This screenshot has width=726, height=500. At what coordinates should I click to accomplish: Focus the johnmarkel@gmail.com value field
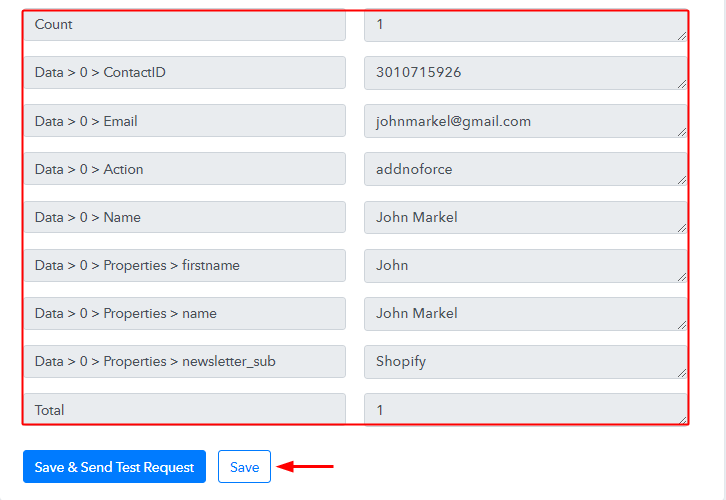click(525, 121)
